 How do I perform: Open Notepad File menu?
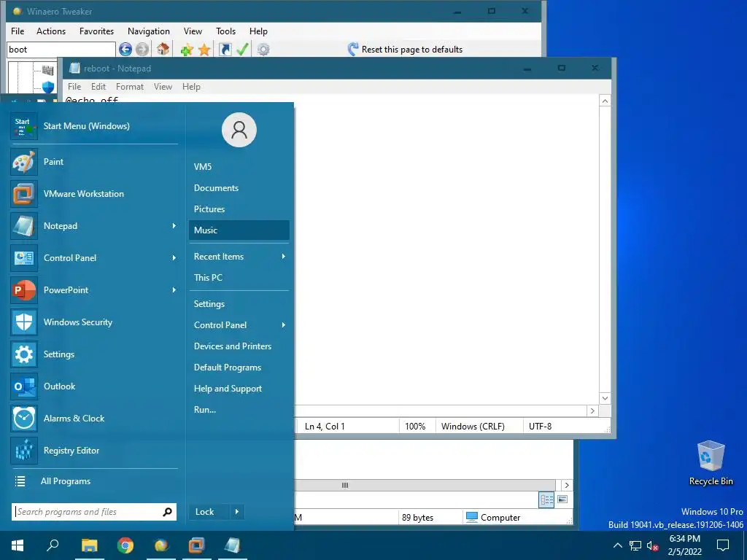pos(74,87)
